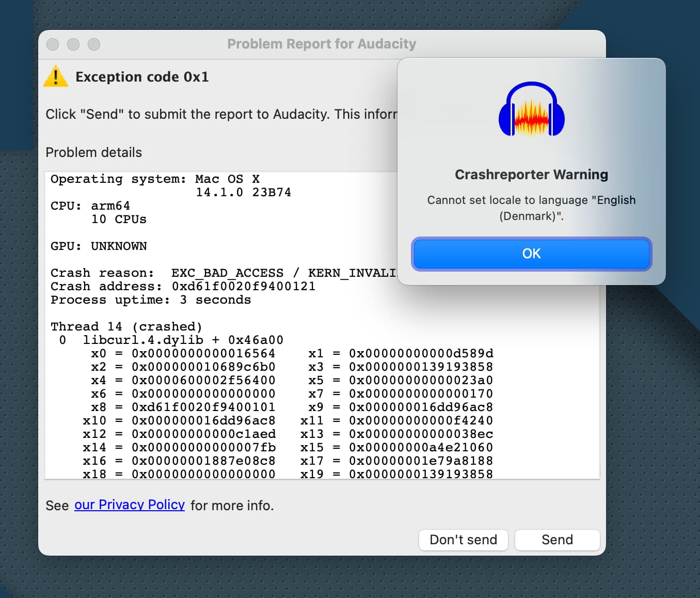Screen dimensions: 700x598
Task: Select the Crash address line in the details
Action: [183, 286]
